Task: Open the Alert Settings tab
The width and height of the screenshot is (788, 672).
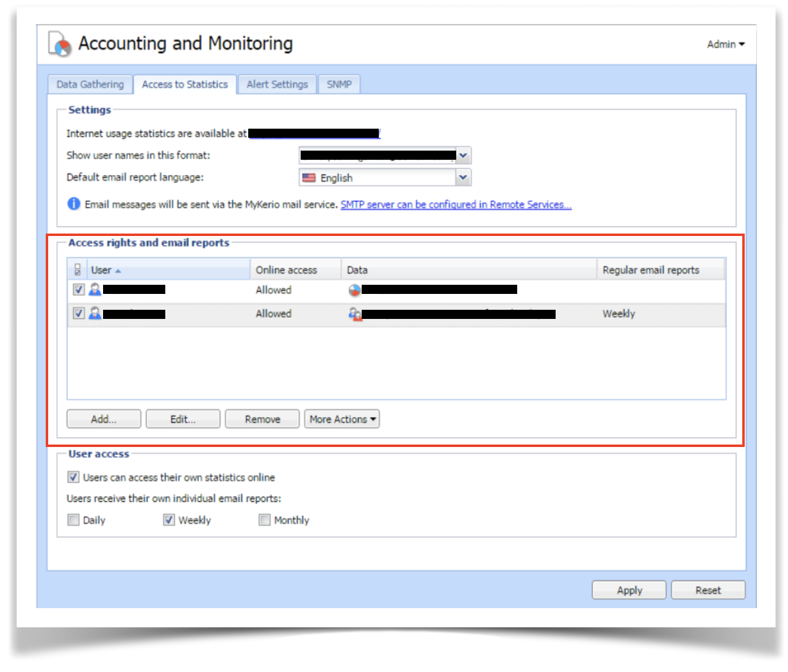Action: 277,84
